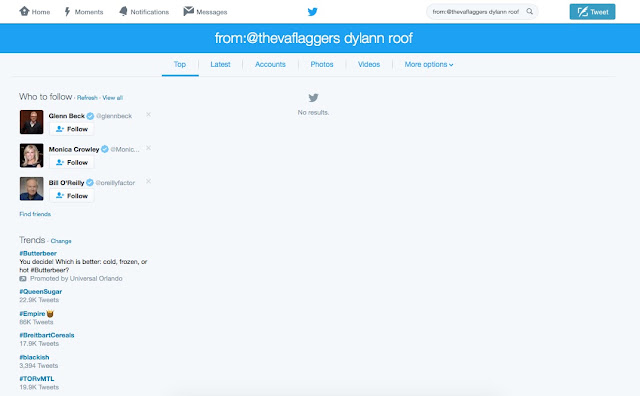This screenshot has height=396, width=640.
Task: Open the #BreitbartCereals trend
Action: click(x=47, y=335)
